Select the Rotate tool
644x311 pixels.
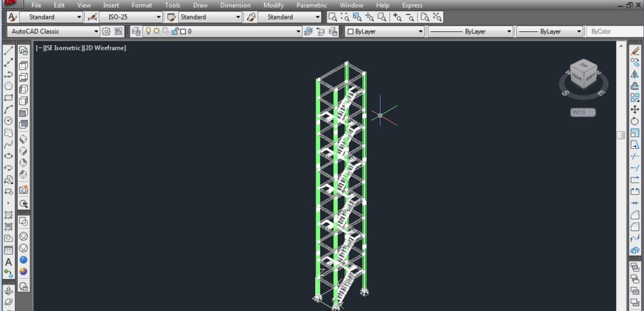point(635,121)
